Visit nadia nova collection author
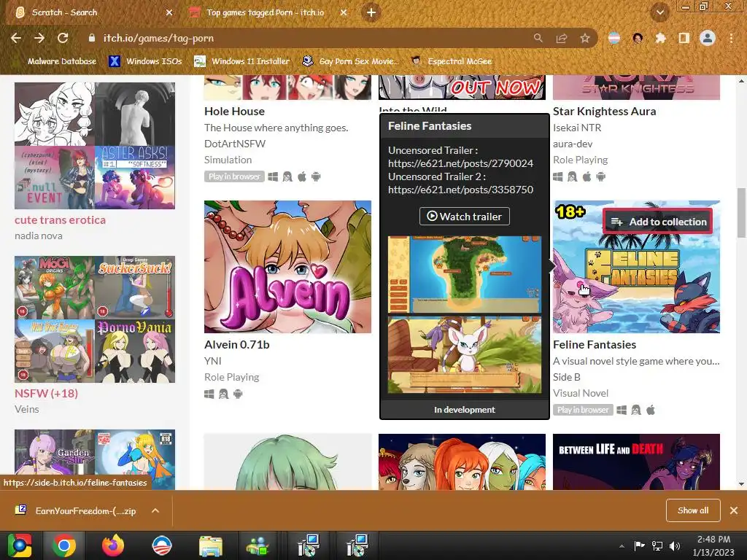This screenshot has height=560, width=747. point(39,236)
